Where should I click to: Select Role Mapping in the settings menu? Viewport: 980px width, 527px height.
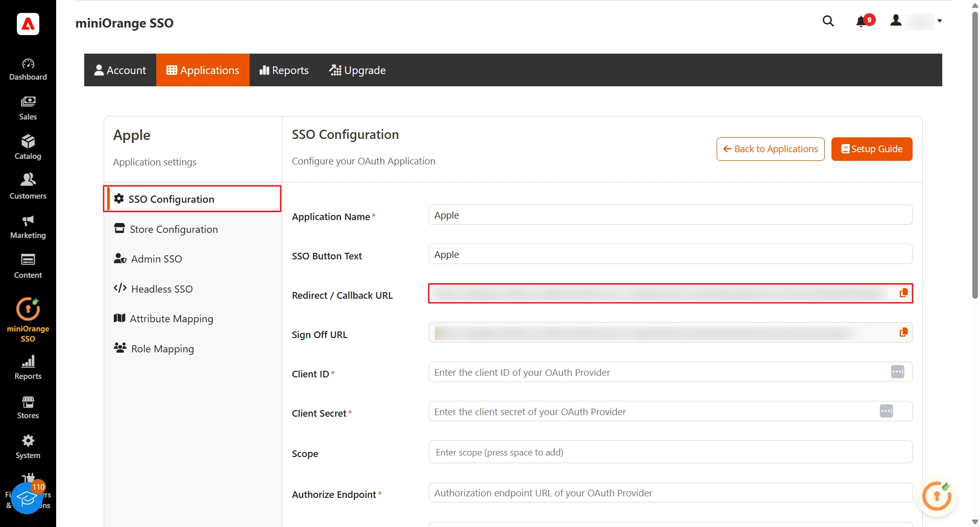click(x=192, y=349)
